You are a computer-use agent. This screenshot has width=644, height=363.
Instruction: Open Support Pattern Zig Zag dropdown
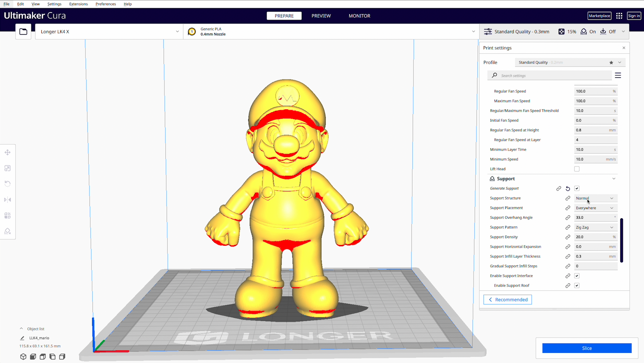click(x=595, y=227)
